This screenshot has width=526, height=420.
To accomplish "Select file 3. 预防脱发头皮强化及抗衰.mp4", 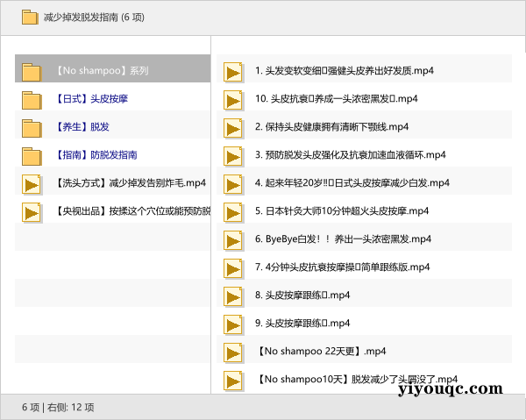I will click(351, 155).
